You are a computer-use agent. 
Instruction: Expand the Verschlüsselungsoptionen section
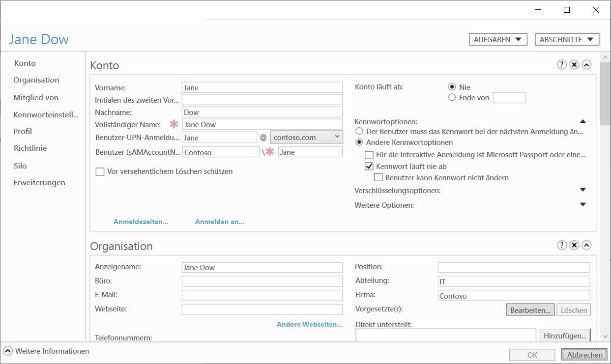pos(582,190)
